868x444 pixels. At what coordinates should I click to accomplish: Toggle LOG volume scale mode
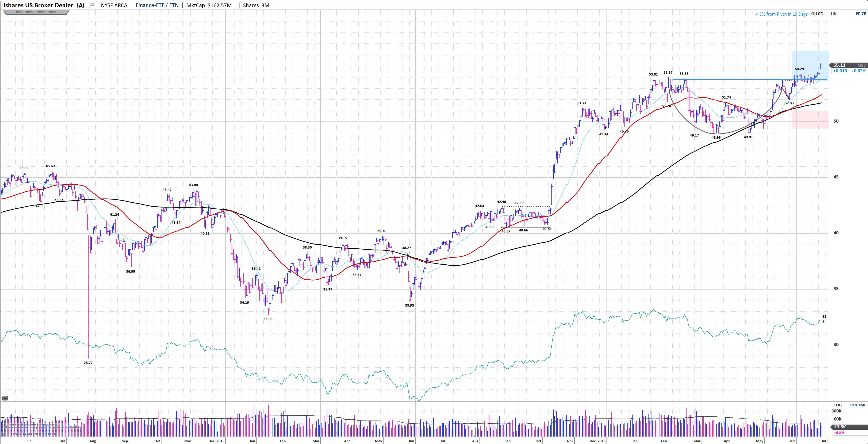[x=838, y=405]
